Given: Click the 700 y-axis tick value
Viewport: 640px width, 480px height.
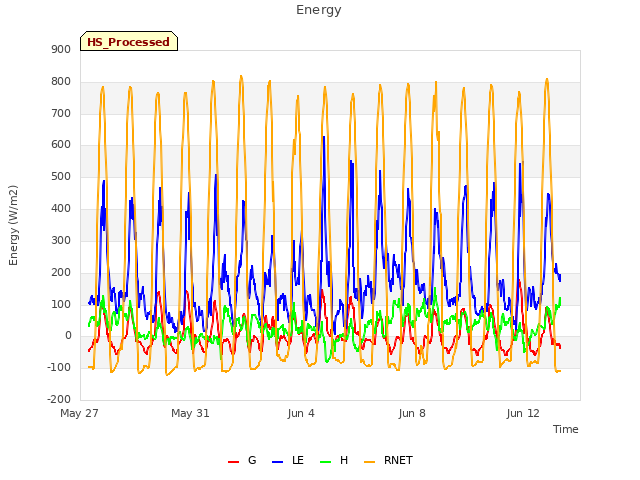Looking at the screenshot, I should click(x=61, y=113).
